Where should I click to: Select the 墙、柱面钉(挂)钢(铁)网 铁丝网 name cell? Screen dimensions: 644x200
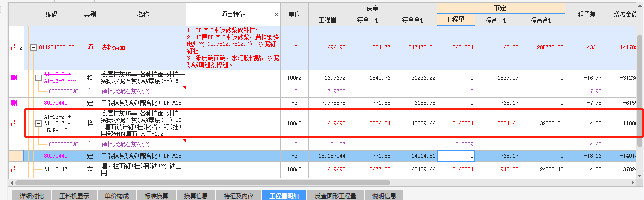click(143, 169)
